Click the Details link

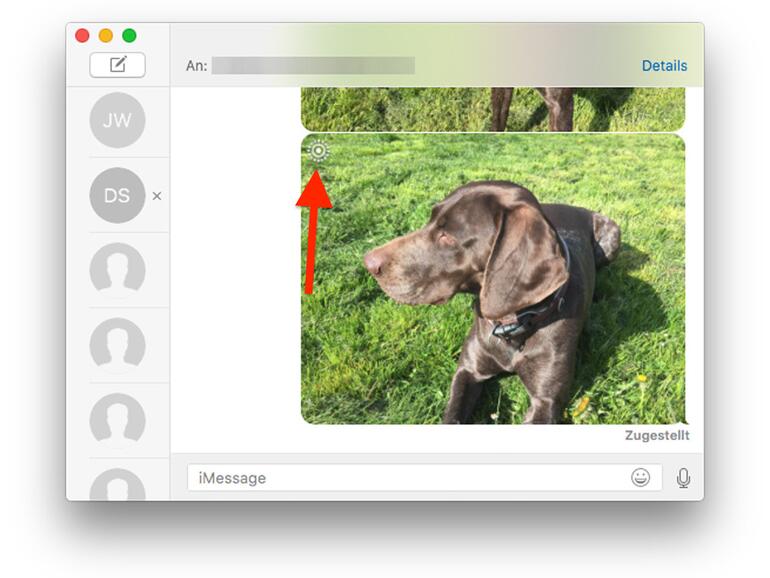tap(664, 66)
